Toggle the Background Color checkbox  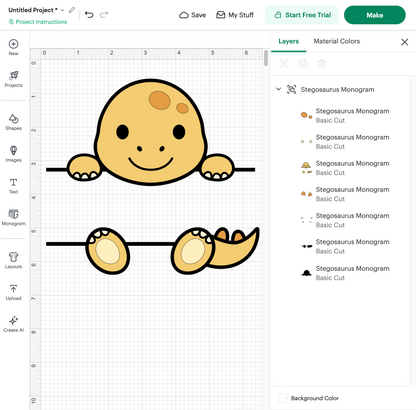[x=283, y=398]
